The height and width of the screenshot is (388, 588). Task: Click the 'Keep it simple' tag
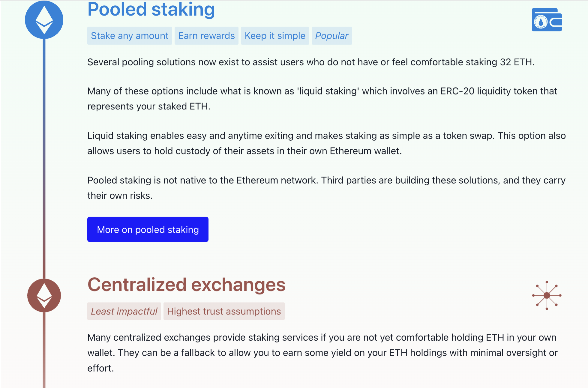pos(275,36)
